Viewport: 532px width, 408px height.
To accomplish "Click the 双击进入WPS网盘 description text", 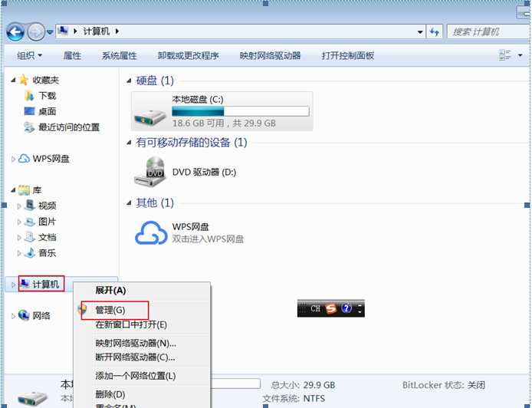I will pyautogui.click(x=208, y=239).
